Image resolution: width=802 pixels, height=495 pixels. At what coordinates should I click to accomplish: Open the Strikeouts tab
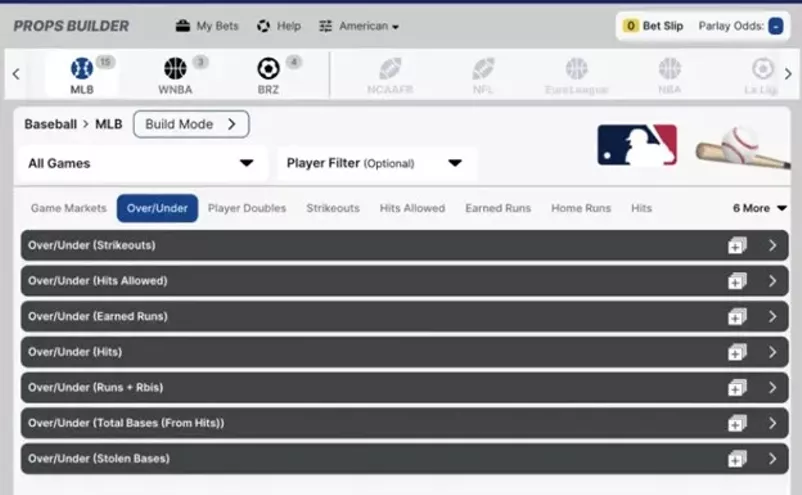333,208
